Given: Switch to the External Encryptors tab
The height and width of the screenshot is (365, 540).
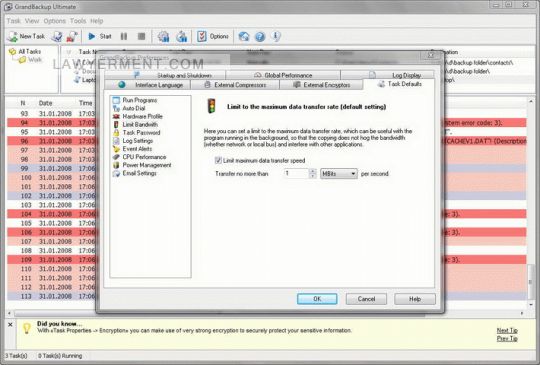Looking at the screenshot, I should click(x=321, y=85).
